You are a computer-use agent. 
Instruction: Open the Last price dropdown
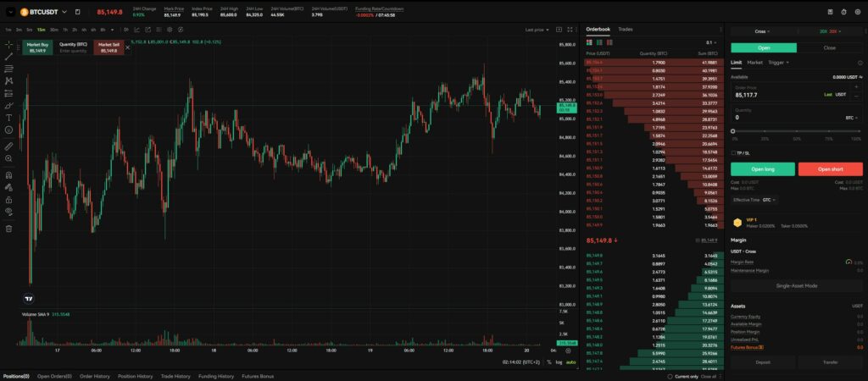(537, 30)
